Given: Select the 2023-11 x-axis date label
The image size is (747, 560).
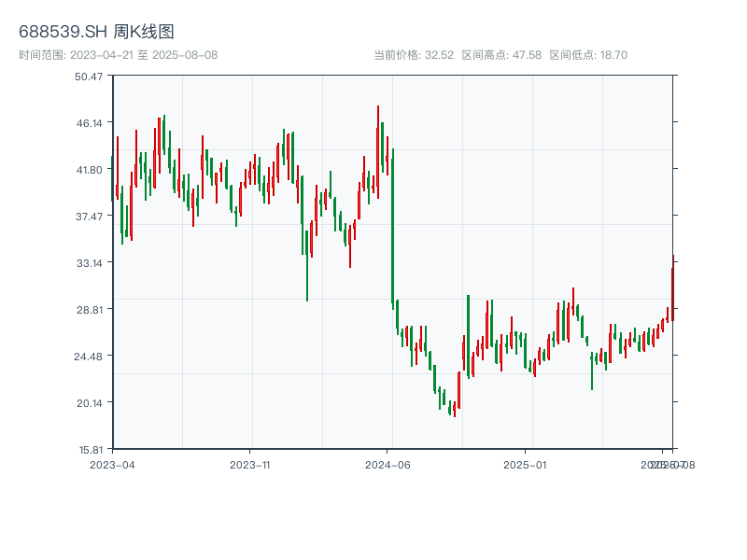Looking at the screenshot, I should (250, 464).
